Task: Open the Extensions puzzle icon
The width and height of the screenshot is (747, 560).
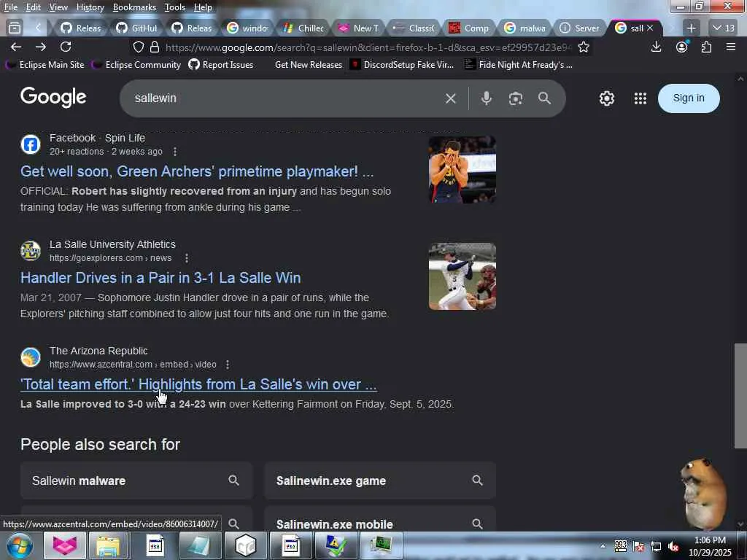Action: click(706, 47)
